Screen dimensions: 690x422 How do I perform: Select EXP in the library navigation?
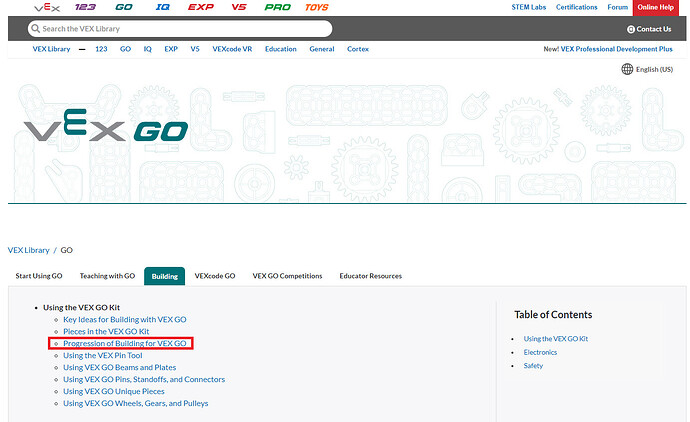click(171, 49)
